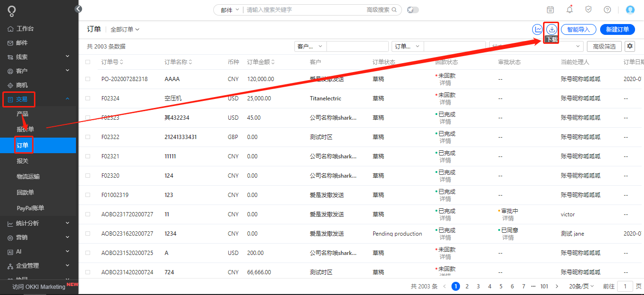Switch to 回款单 in the sidebar
This screenshot has height=295, width=644.
pyautogui.click(x=27, y=191)
